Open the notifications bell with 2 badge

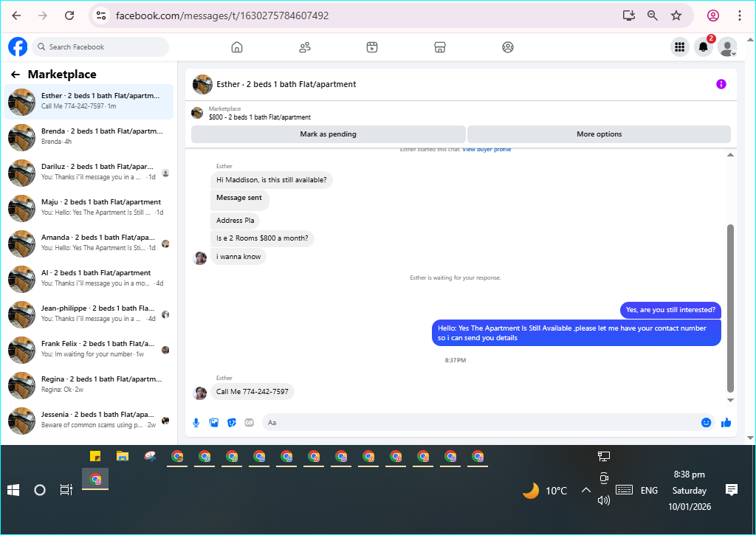click(704, 46)
